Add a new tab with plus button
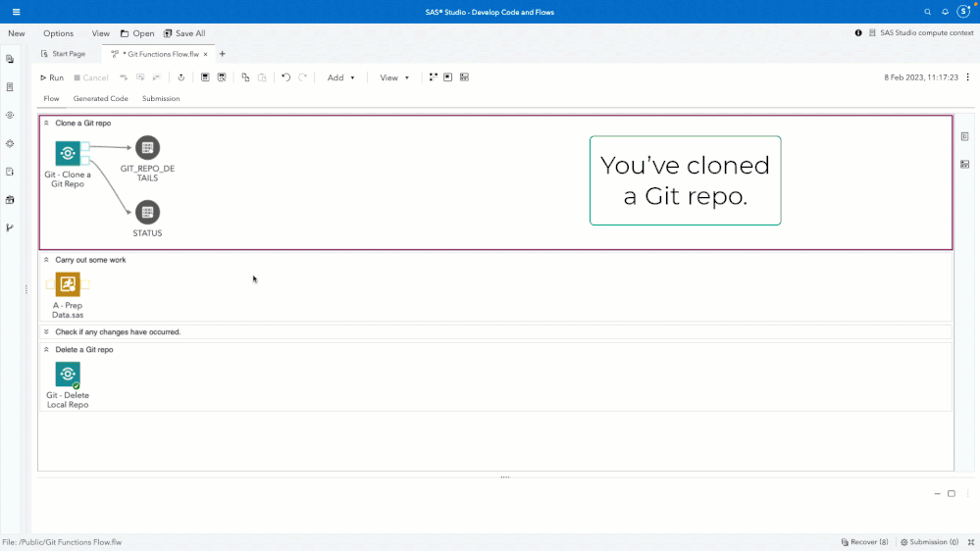The image size is (980, 551). pos(223,54)
